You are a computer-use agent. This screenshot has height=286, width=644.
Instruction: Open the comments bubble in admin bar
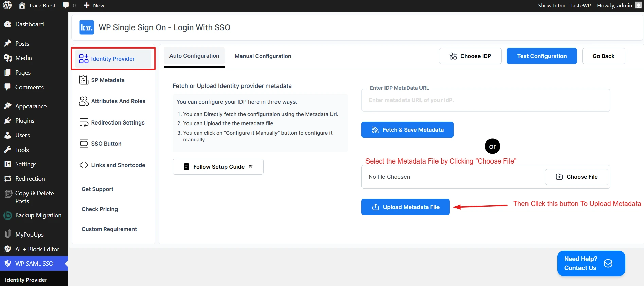pyautogui.click(x=69, y=5)
